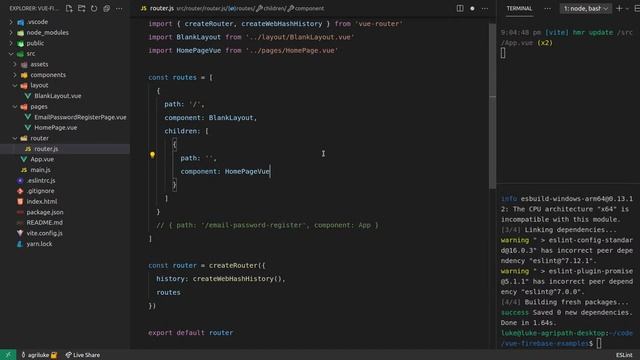Screen dimensions: 640x360
Task: Open editor more actions ellipsis
Action: [484, 8]
